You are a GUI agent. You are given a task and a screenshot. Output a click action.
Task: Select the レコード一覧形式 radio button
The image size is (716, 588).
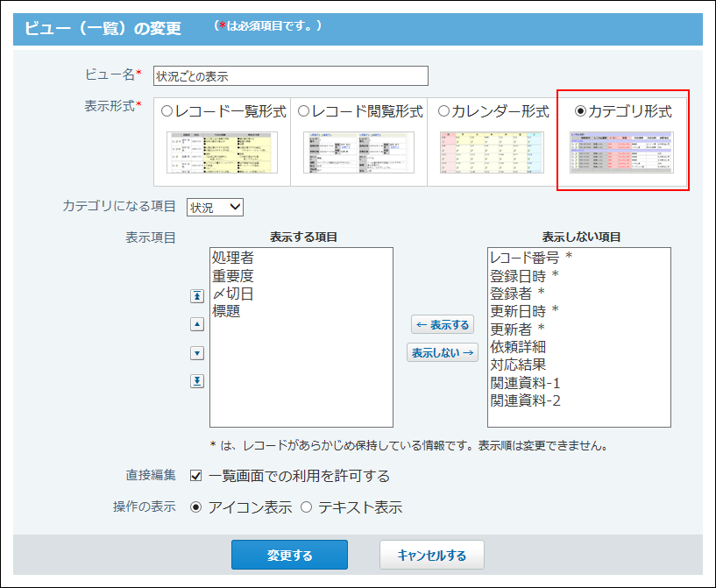click(167, 111)
